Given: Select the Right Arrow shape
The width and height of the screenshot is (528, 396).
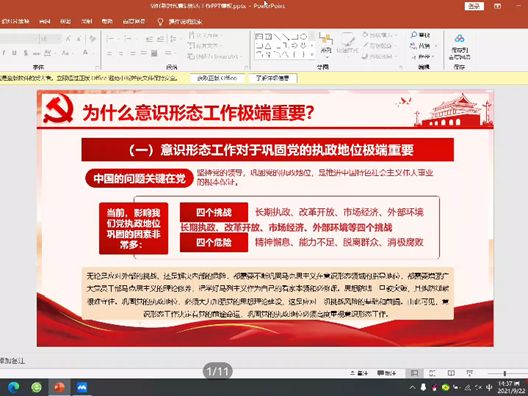Looking at the screenshot, I should pos(294,45).
